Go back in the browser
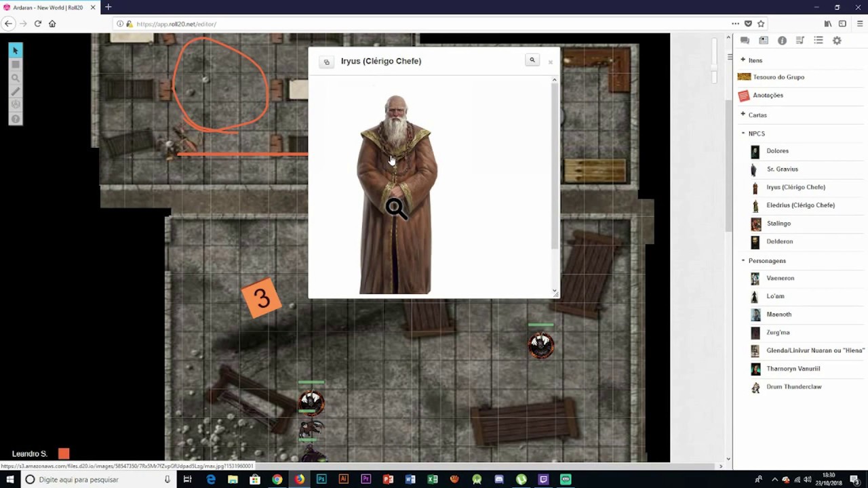This screenshot has width=868, height=488. pyautogui.click(x=8, y=24)
